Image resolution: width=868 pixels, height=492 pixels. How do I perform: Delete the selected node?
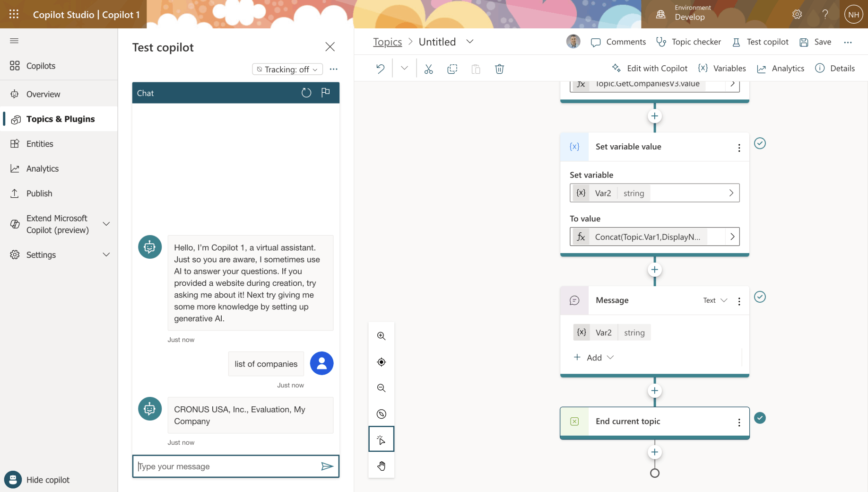[500, 69]
